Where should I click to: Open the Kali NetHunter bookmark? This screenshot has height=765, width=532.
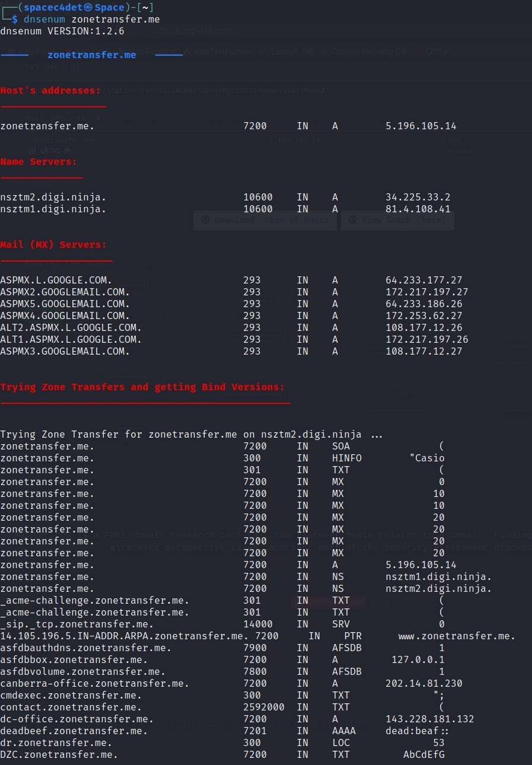(223, 52)
